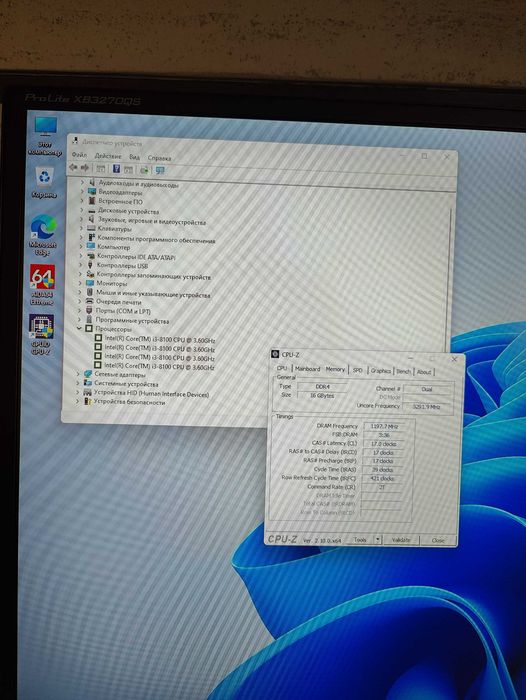Switch to the CPU tab in CPU-Z

[282, 368]
